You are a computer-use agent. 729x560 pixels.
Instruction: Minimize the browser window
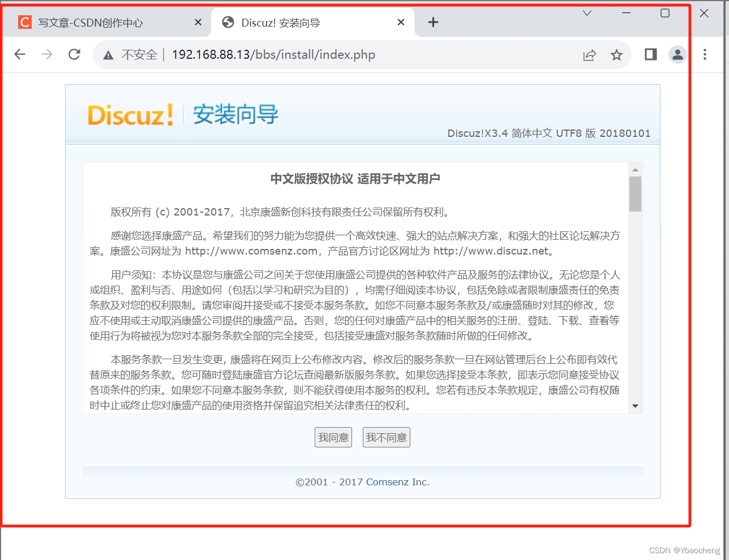tap(626, 13)
